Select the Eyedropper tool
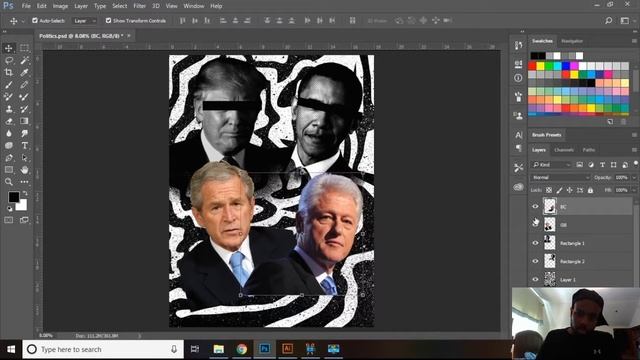Image resolution: width=640 pixels, height=360 pixels. coord(24,73)
